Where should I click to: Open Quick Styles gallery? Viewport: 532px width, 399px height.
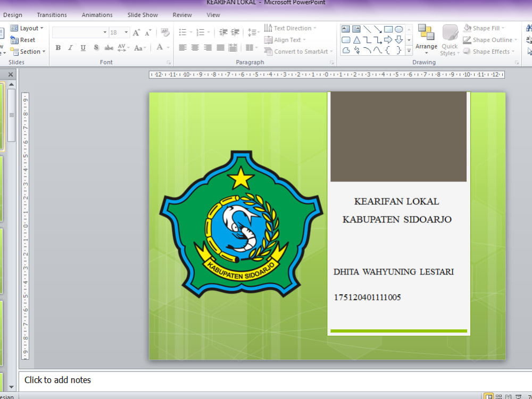(x=450, y=40)
